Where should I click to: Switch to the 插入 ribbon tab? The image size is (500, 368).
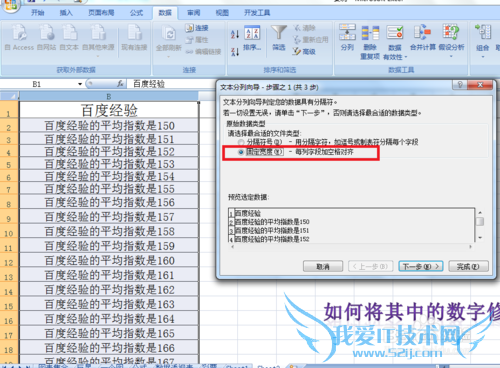66,13
